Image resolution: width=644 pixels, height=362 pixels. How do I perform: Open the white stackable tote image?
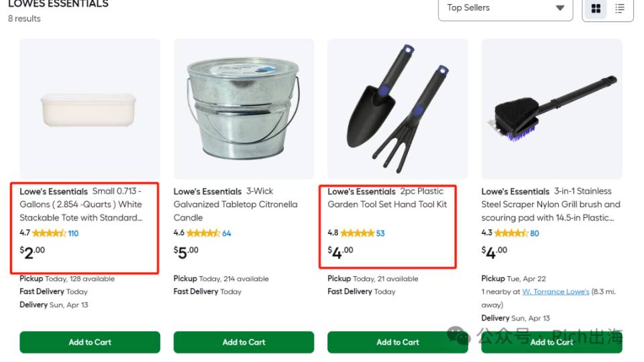tap(90, 109)
